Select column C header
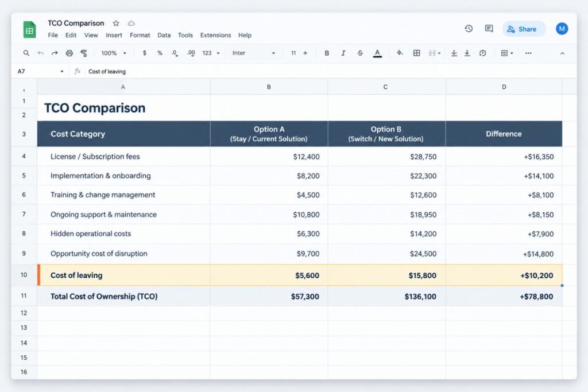588x392 pixels. click(x=386, y=87)
